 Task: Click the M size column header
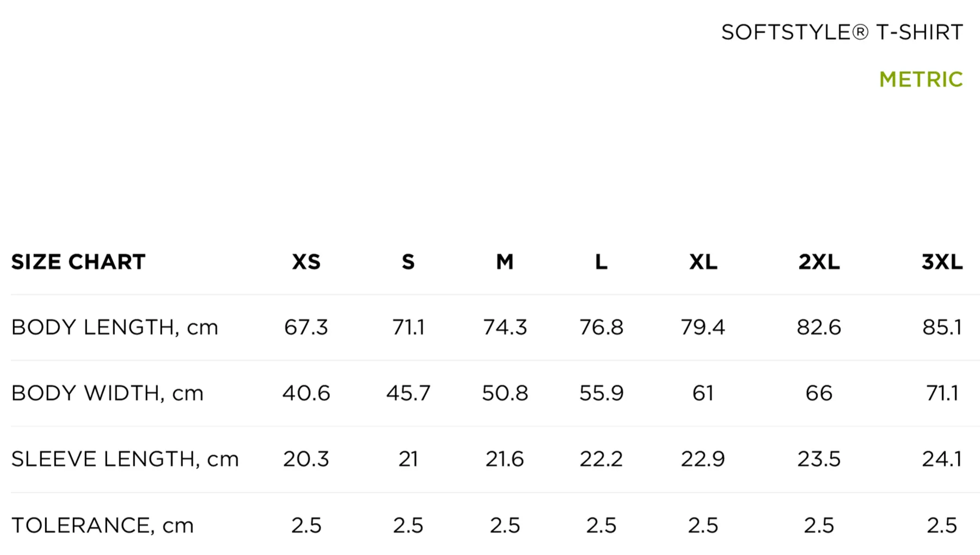click(x=505, y=262)
